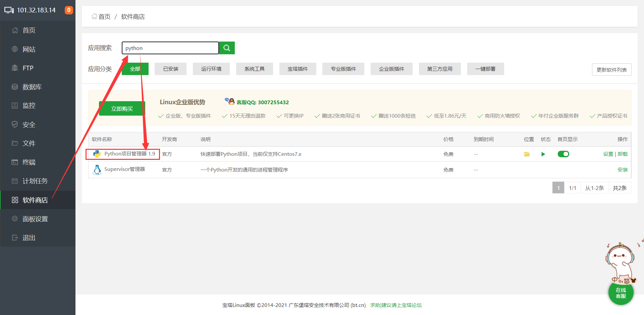
Task: Click the Python项目管理器 1.9 name
Action: coord(130,154)
